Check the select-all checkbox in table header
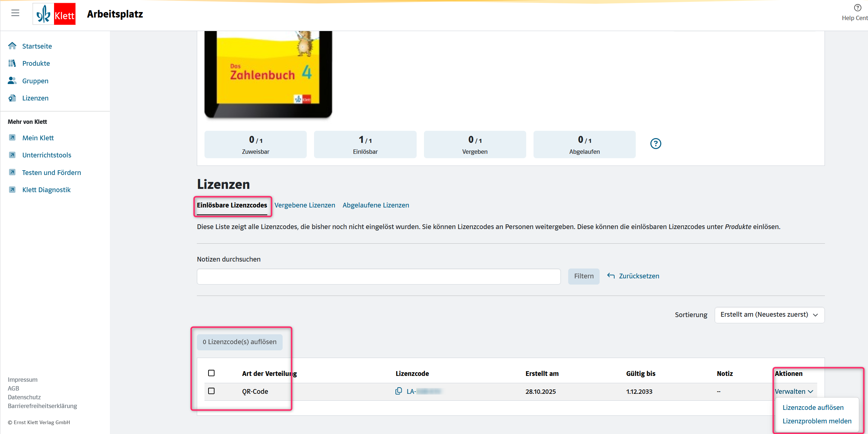Image resolution: width=868 pixels, height=434 pixels. pyautogui.click(x=211, y=373)
